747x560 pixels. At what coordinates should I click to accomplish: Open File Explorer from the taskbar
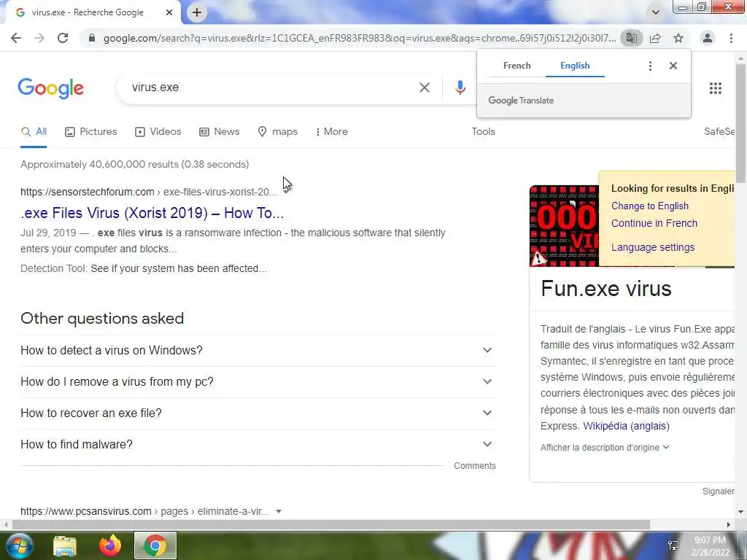[65, 546]
